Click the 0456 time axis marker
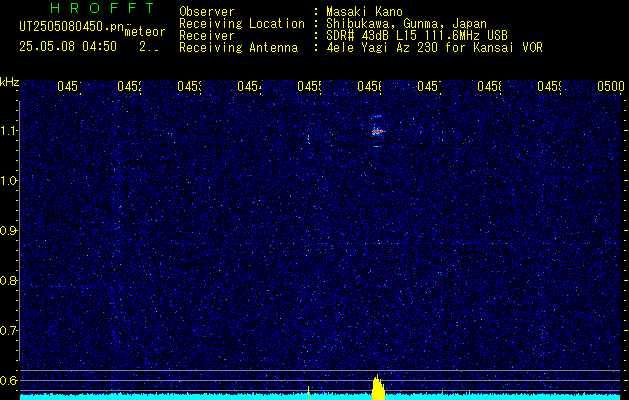Screen dimensions: 629x400 pyautogui.click(x=369, y=86)
